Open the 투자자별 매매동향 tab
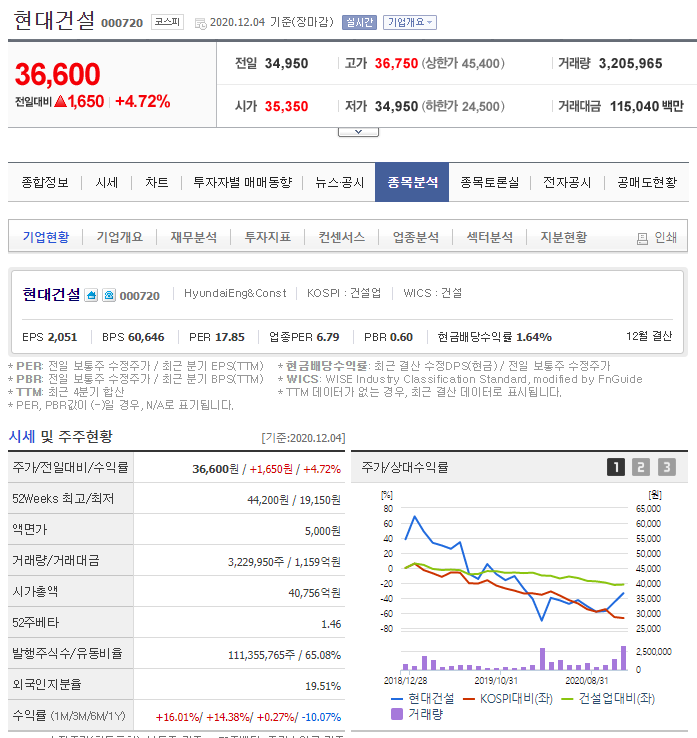 tap(242, 183)
